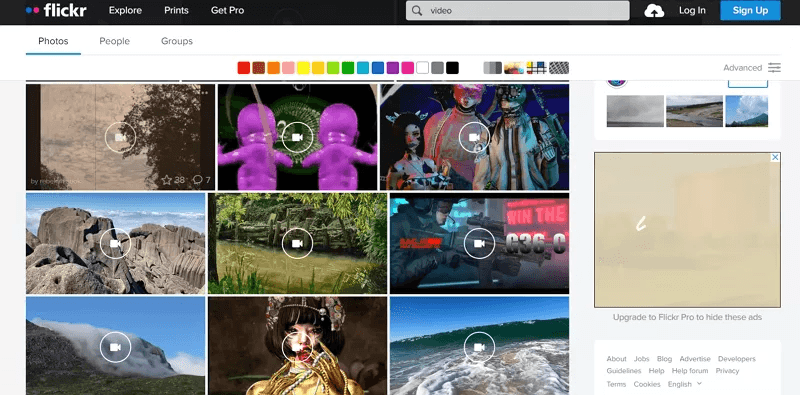
Task: Play the G36-C soldier video
Action: (x=479, y=243)
